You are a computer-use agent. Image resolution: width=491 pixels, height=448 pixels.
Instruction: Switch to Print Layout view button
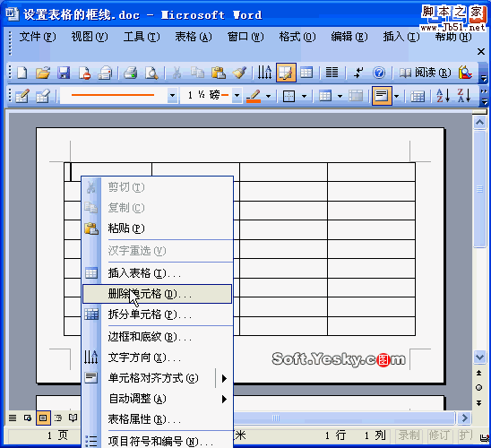tap(43, 418)
